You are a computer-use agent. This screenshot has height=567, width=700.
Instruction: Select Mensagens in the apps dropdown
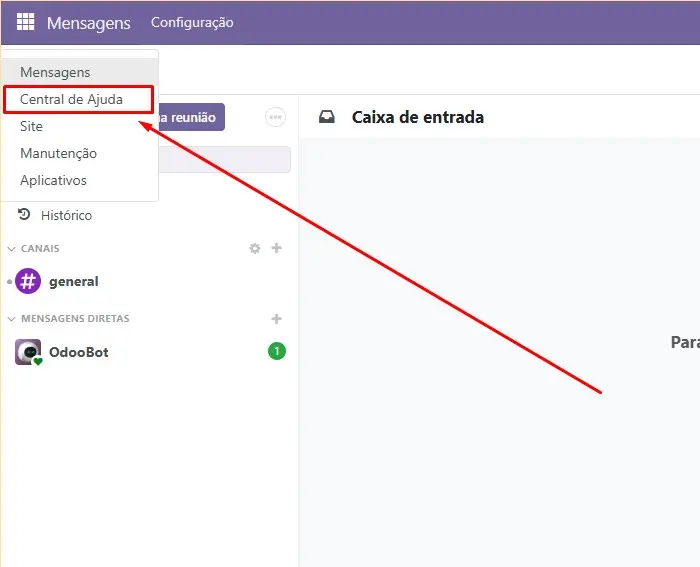pos(55,72)
